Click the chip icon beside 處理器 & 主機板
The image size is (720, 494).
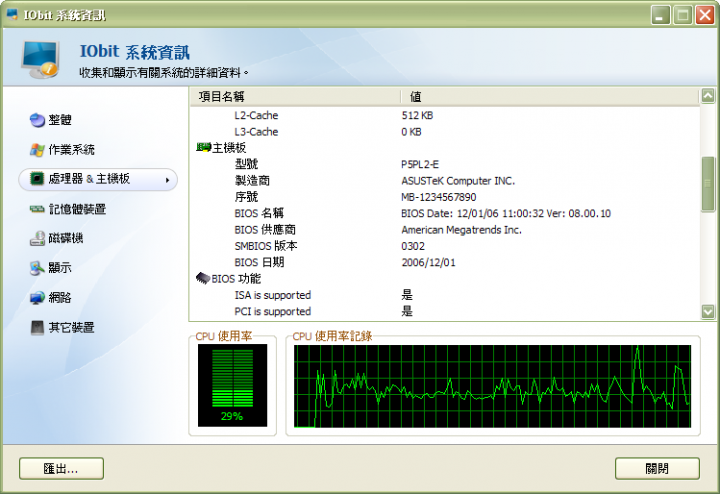pos(37,179)
